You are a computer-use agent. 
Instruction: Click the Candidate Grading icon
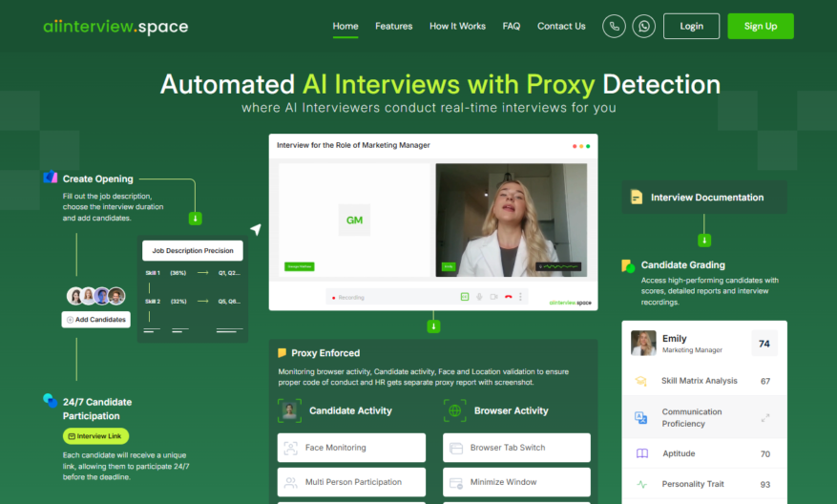pos(628,266)
